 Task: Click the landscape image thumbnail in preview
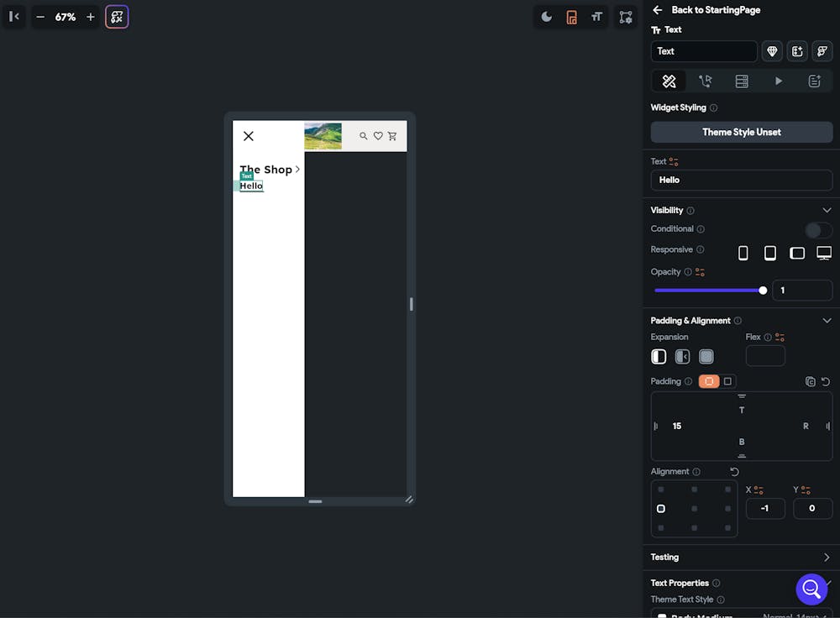pos(323,136)
